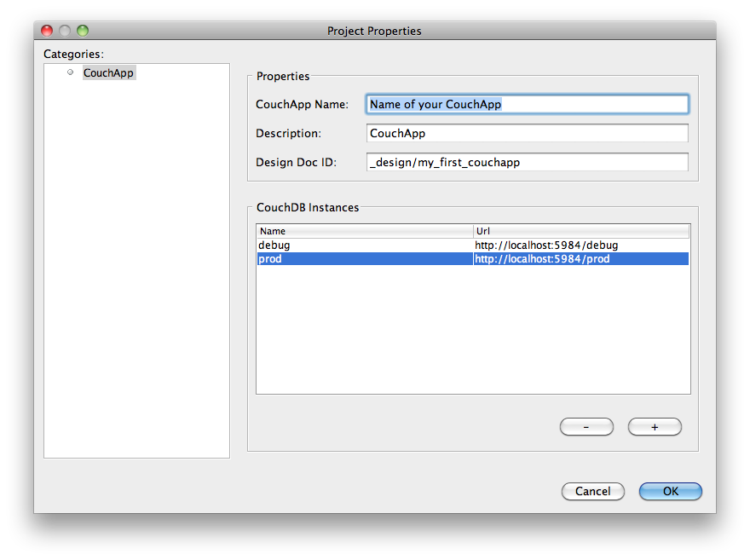Select the debug instance name cell
750x560 pixels.
[365, 245]
